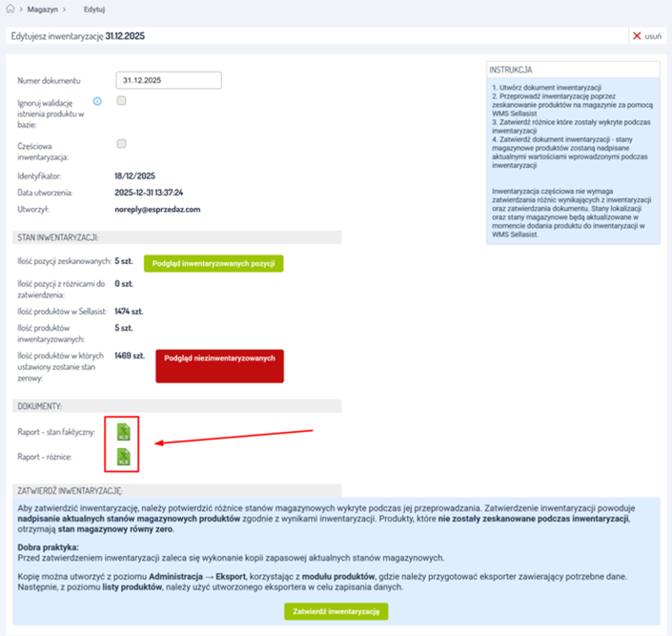
Task: Open 'Podgląd inwentaryzowanych pozycji' preview
Action: (x=214, y=263)
